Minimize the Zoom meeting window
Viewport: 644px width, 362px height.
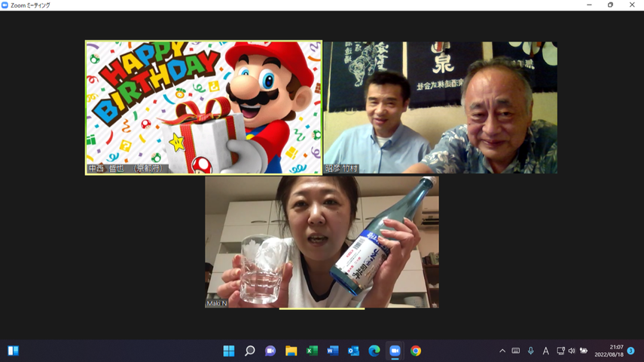coord(589,5)
